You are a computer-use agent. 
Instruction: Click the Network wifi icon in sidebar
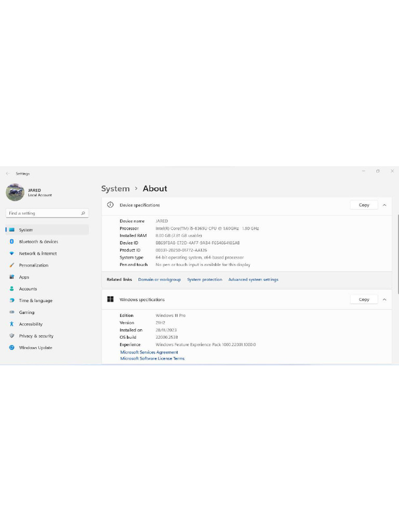coord(11,254)
